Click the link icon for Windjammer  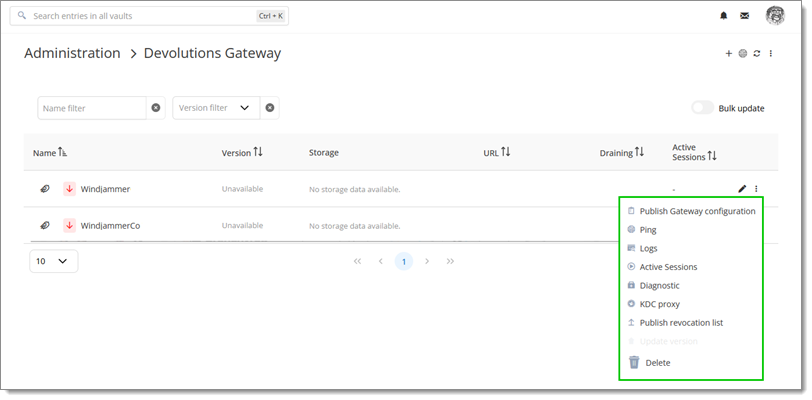45,189
